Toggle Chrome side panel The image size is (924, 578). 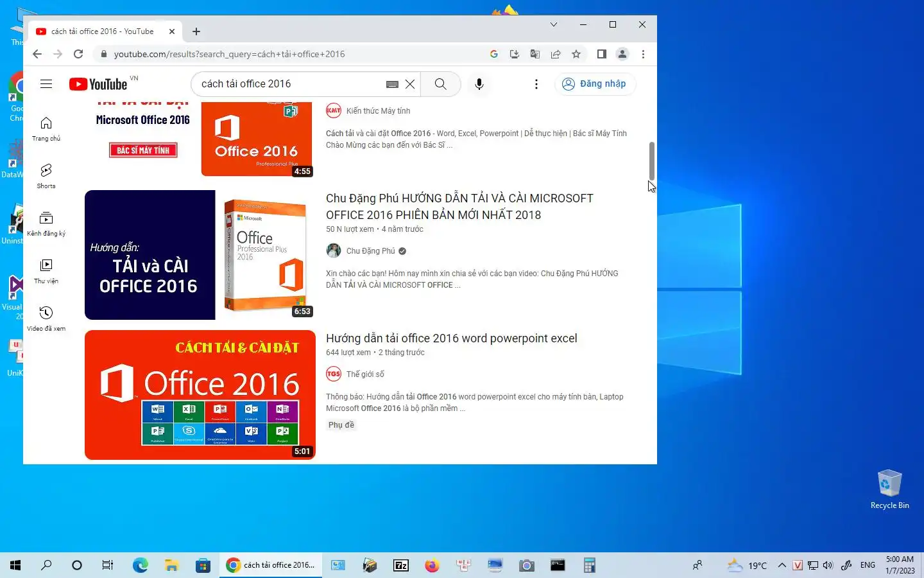tap(602, 54)
